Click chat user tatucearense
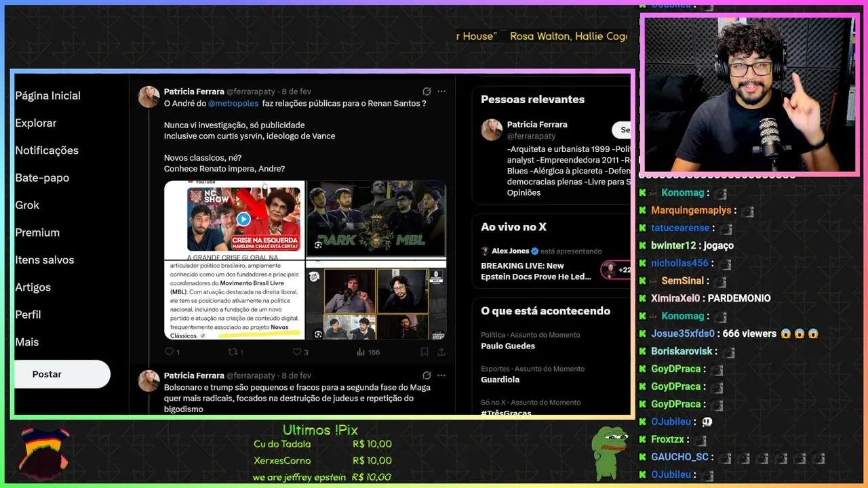 (x=680, y=228)
